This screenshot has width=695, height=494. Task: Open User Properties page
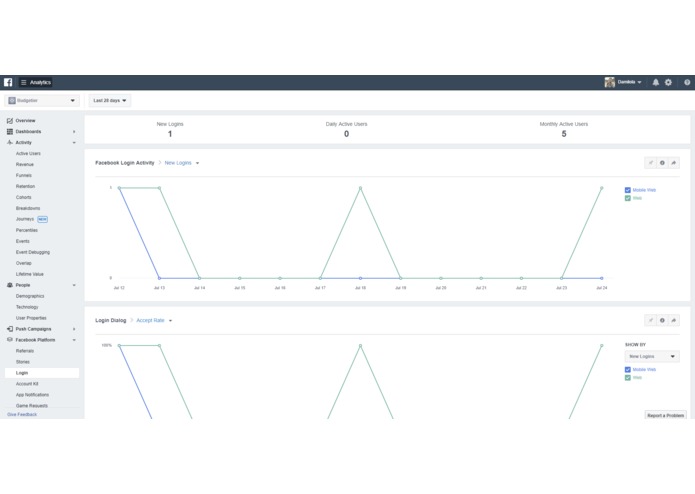tap(31, 318)
